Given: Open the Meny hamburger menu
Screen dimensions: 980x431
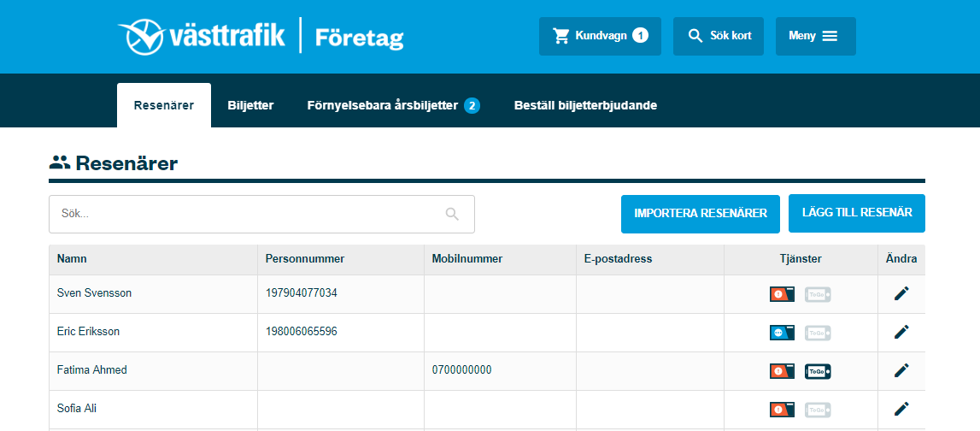Looking at the screenshot, I should (815, 36).
